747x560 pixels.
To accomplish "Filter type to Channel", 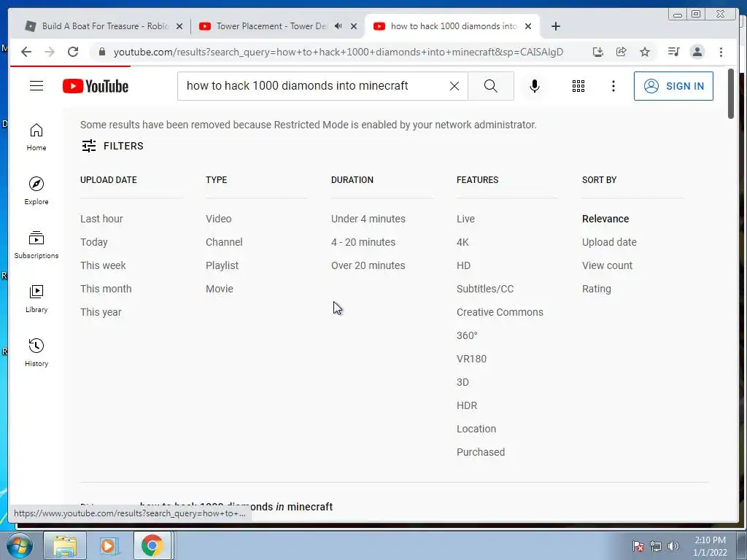I will (x=224, y=242).
